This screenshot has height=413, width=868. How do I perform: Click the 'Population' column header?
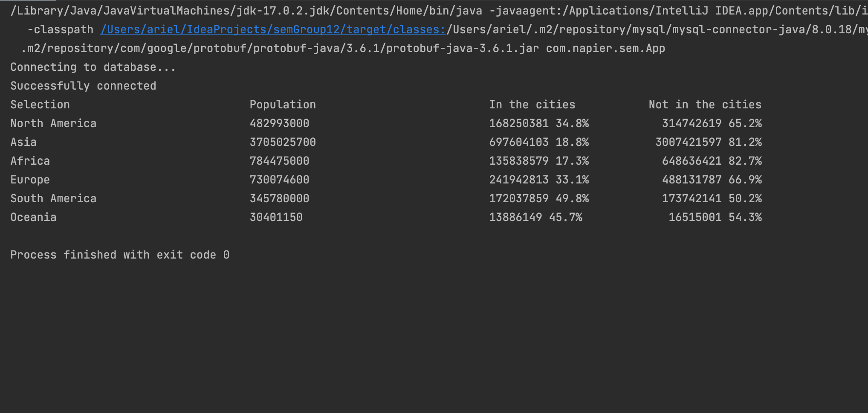[x=283, y=105]
